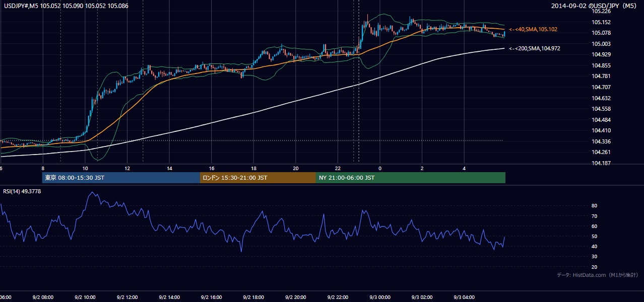Click RSI axis level 30

[x=595, y=257]
